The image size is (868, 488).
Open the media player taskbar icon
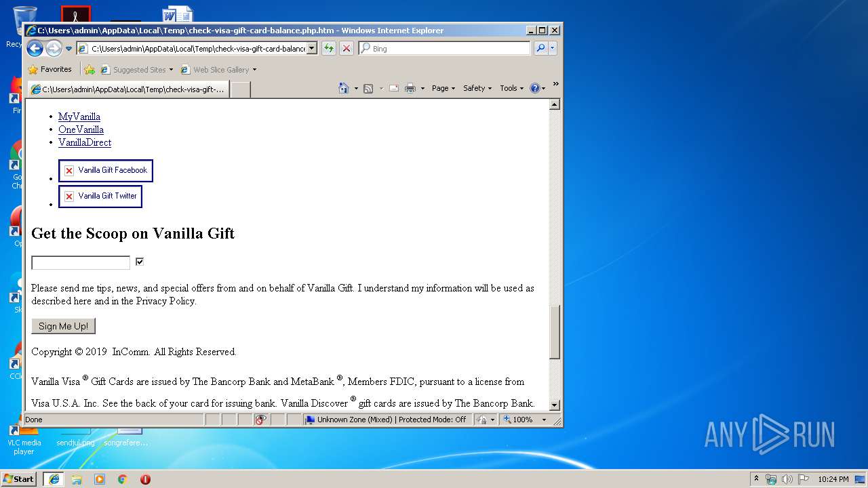(x=100, y=479)
